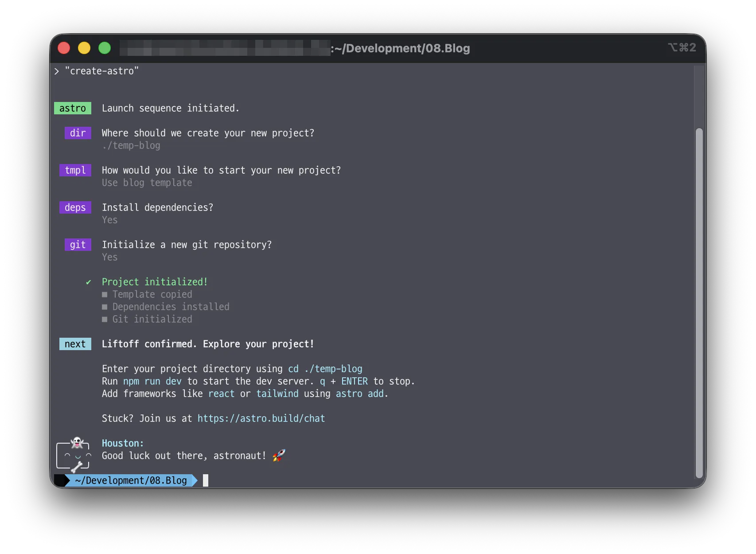Click the 'tailwind' framework text
Viewport: 756px width, 554px height.
tap(277, 394)
